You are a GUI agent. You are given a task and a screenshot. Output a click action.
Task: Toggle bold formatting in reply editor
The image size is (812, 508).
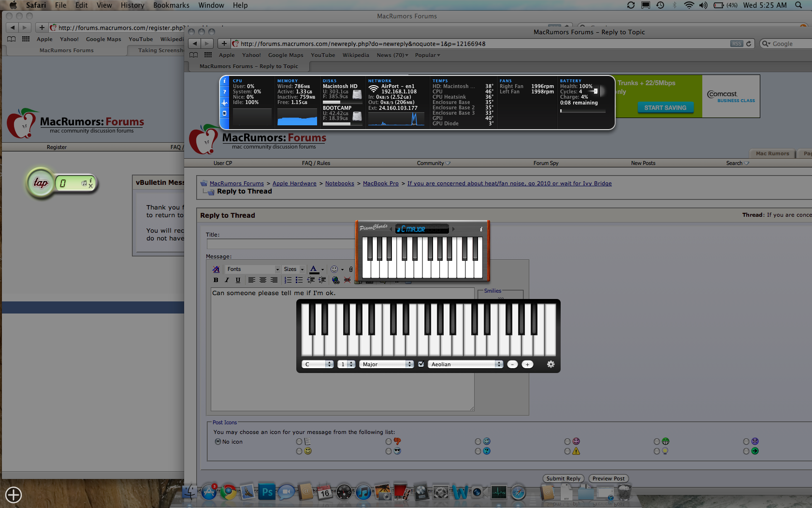[x=216, y=280]
